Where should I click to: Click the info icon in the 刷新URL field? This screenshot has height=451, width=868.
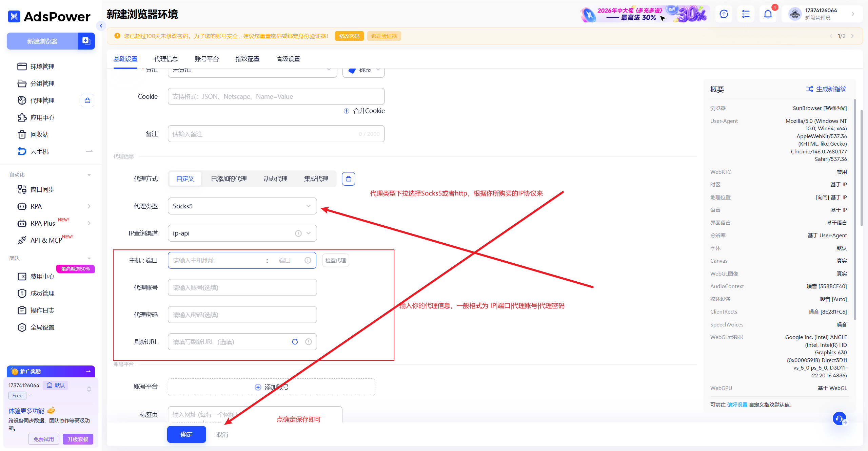pos(309,342)
